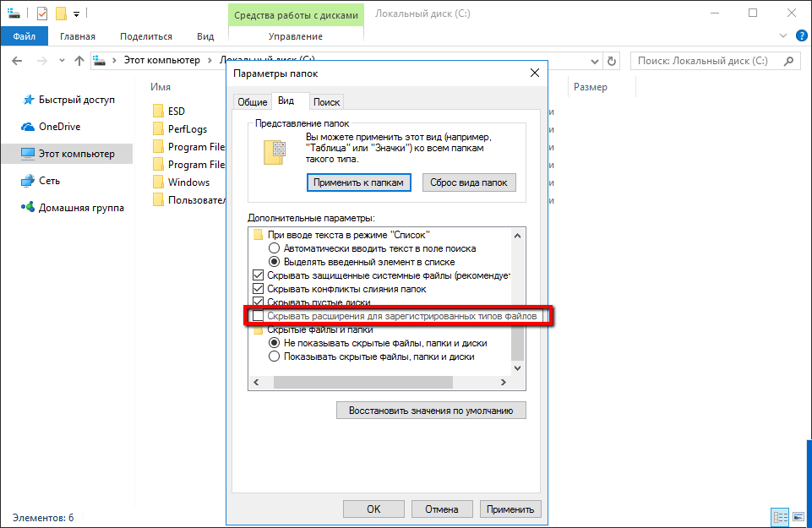The image size is (812, 528).
Task: Click the settings list scroll right arrow
Action: click(x=503, y=382)
